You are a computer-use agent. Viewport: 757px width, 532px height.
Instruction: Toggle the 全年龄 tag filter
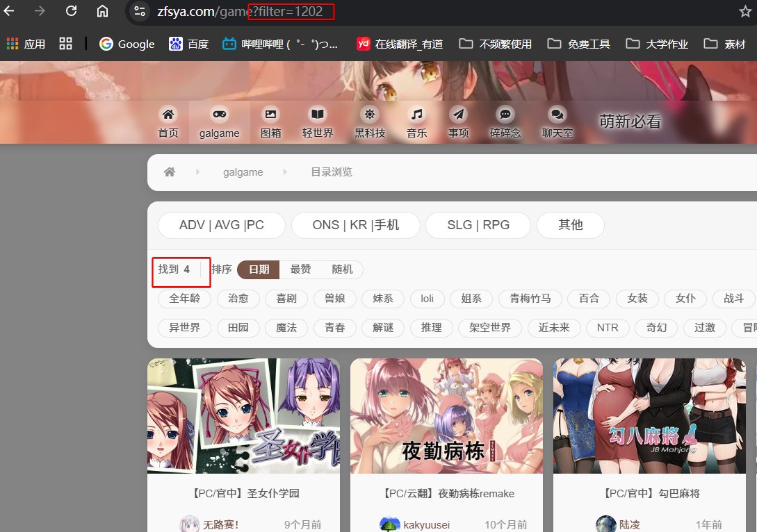pos(184,299)
